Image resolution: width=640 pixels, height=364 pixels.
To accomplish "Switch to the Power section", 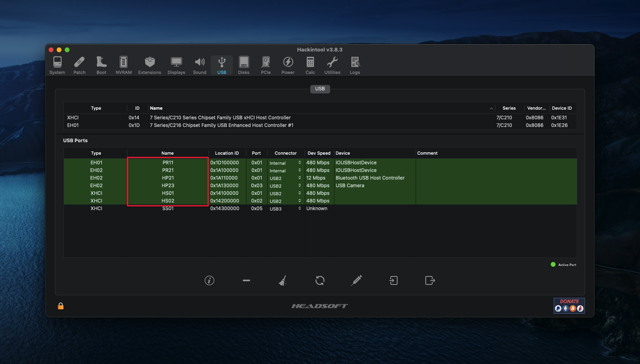I will pyautogui.click(x=288, y=65).
